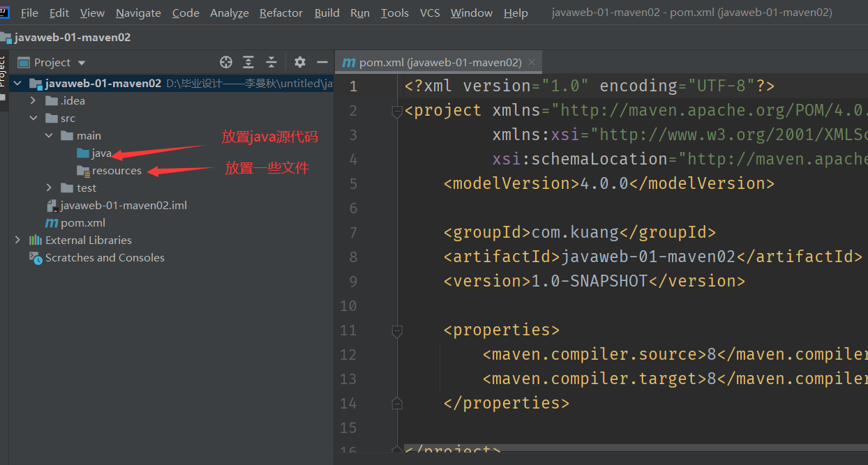This screenshot has height=465, width=868.
Task: Open the Run menu
Action: (x=360, y=13)
